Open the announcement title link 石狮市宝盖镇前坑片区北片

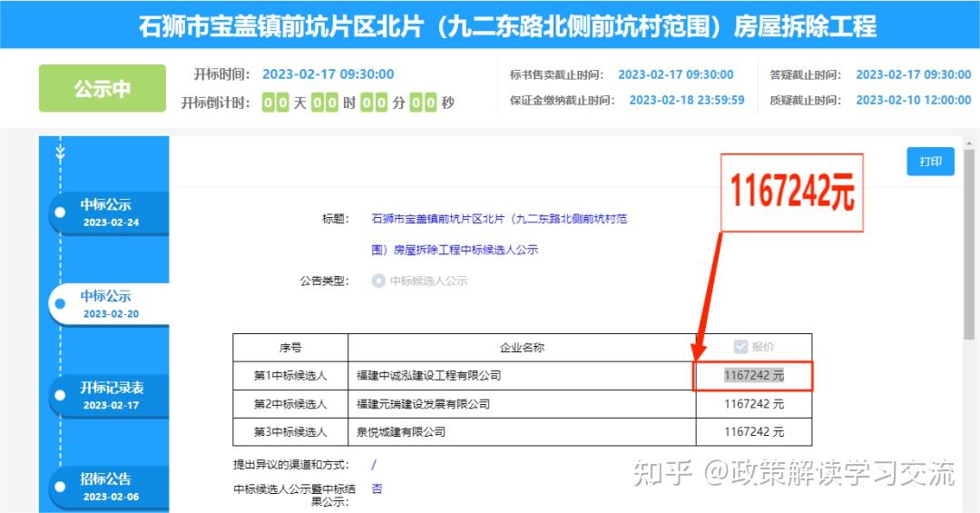click(x=499, y=234)
